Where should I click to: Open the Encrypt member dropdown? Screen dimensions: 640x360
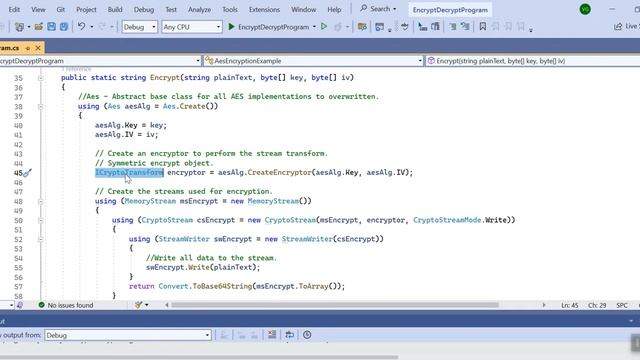click(x=532, y=61)
